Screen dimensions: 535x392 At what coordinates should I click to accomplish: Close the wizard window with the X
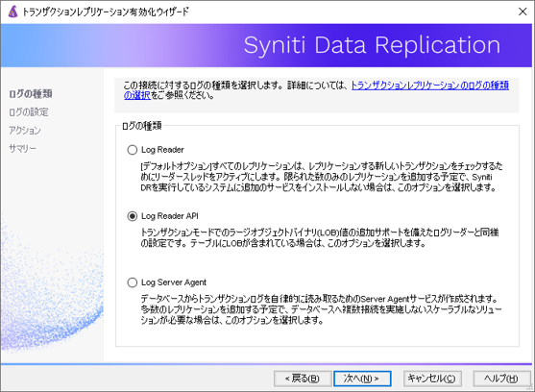point(523,12)
